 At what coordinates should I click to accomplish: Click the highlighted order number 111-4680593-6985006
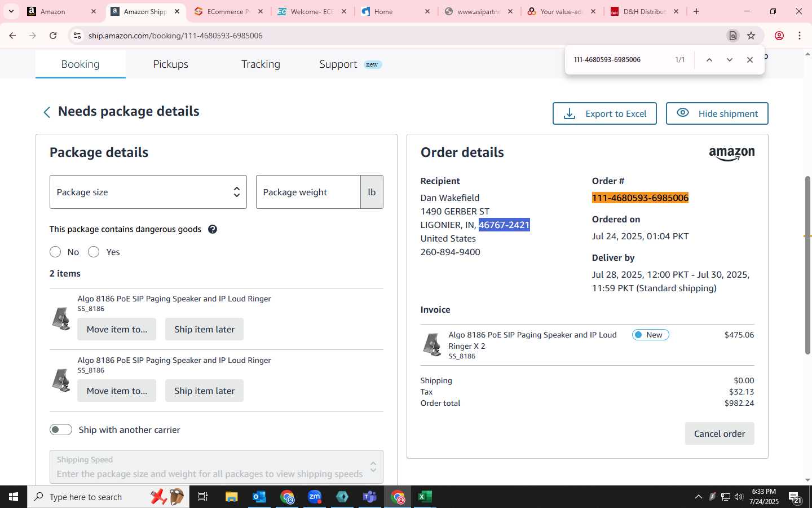(640, 198)
